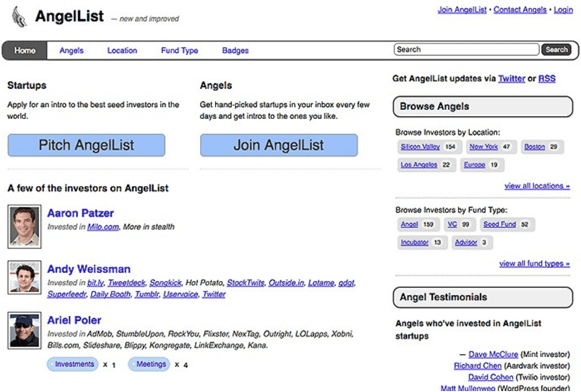Switch to the Angels tab

click(71, 50)
